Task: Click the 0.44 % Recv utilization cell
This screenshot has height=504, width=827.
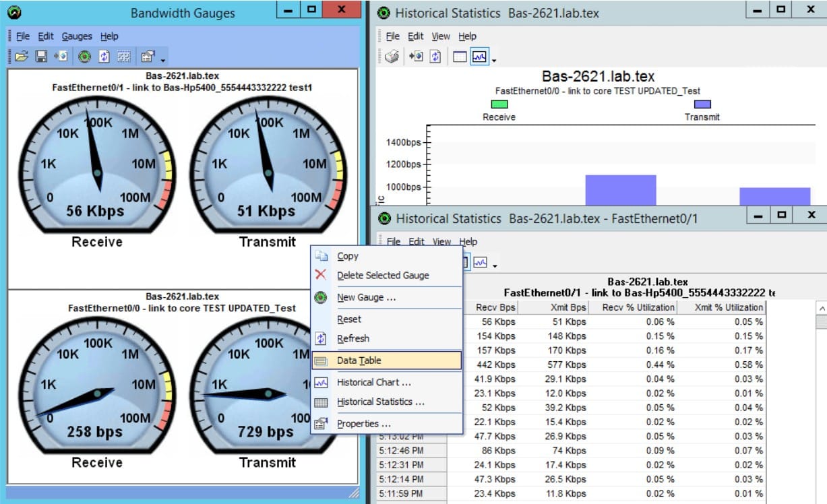Action: pyautogui.click(x=633, y=365)
